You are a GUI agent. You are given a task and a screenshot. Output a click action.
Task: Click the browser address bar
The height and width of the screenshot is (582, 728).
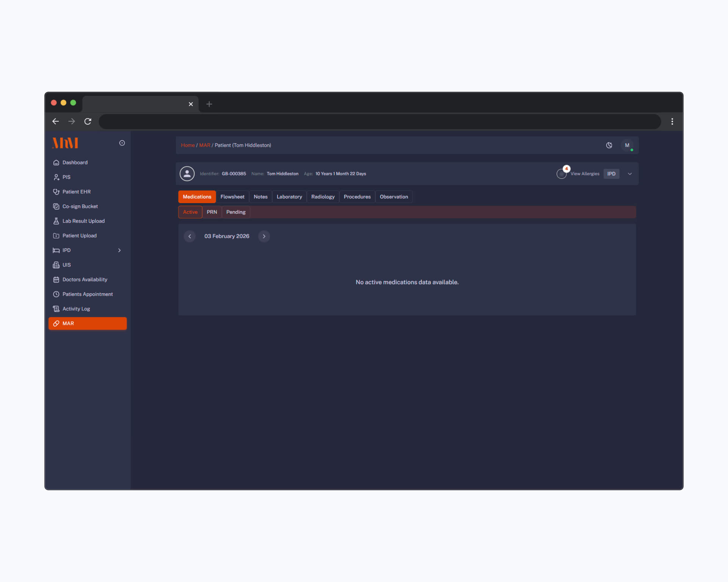(379, 122)
